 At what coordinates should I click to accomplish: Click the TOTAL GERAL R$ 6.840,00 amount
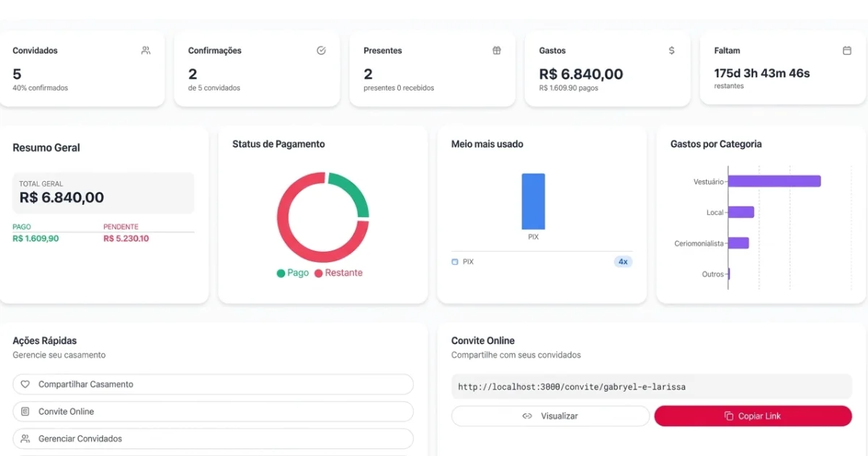(x=61, y=198)
